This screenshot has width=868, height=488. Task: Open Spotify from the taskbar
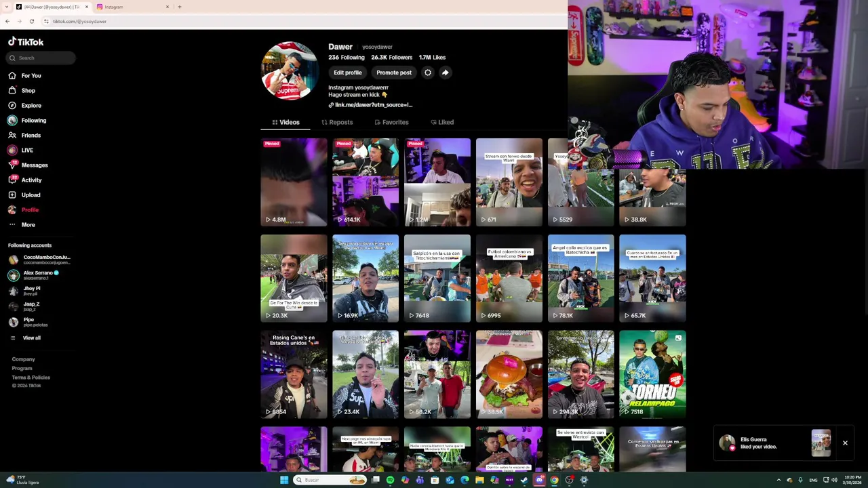[390, 480]
